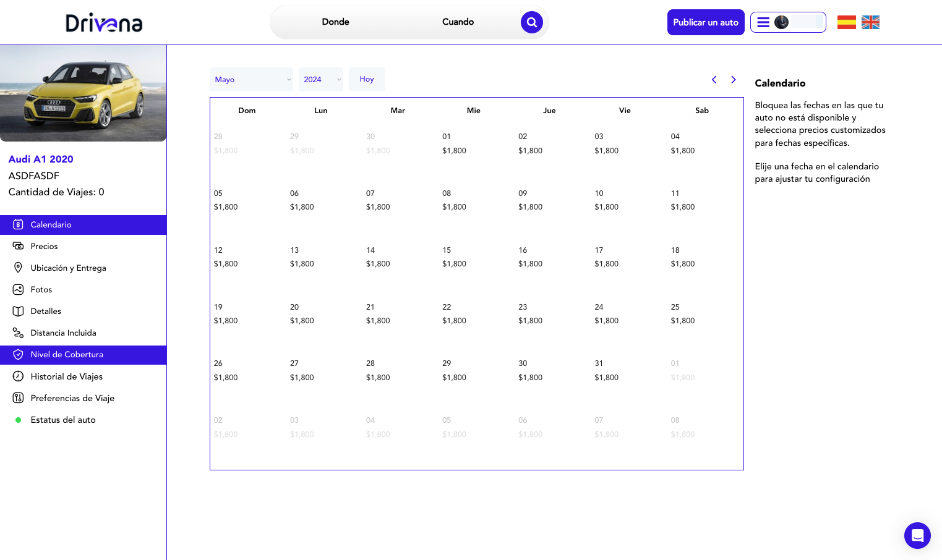Open the Preferencias de Viaje section
The image size is (942, 560).
pyautogui.click(x=83, y=398)
